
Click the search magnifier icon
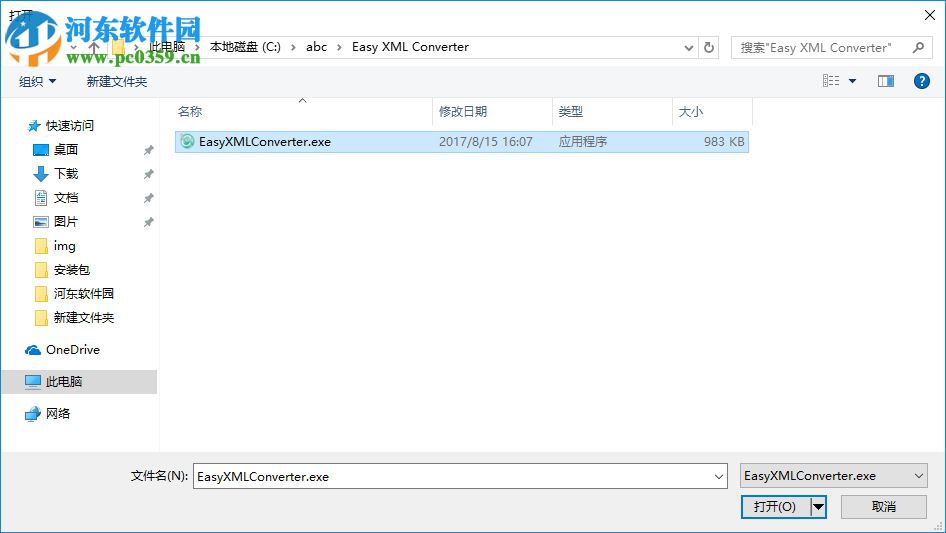tap(918, 47)
